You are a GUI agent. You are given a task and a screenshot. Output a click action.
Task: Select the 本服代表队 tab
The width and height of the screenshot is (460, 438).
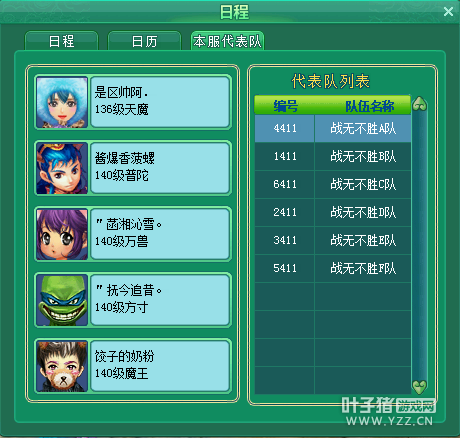tap(227, 41)
